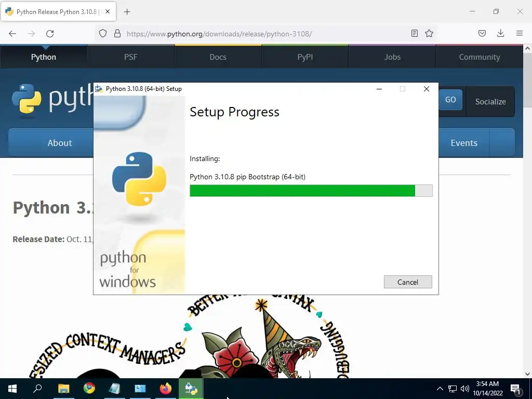Click the setup dialog title bar icon

coord(99,89)
